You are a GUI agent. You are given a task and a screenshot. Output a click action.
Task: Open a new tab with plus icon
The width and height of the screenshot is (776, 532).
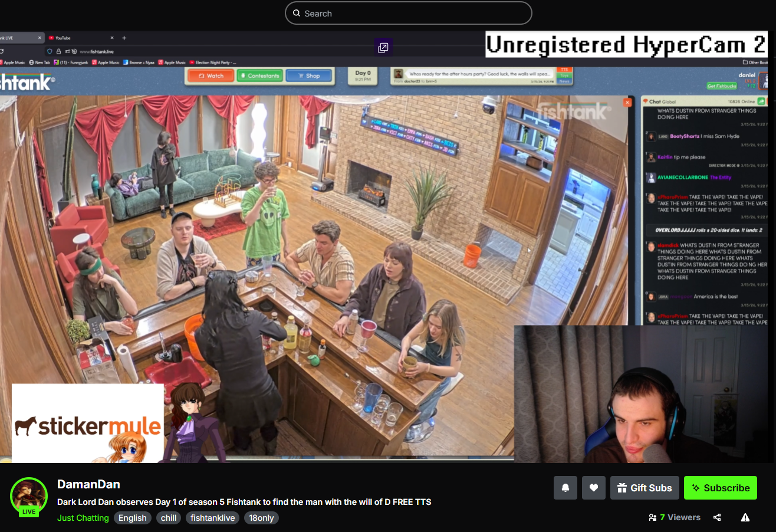[124, 38]
